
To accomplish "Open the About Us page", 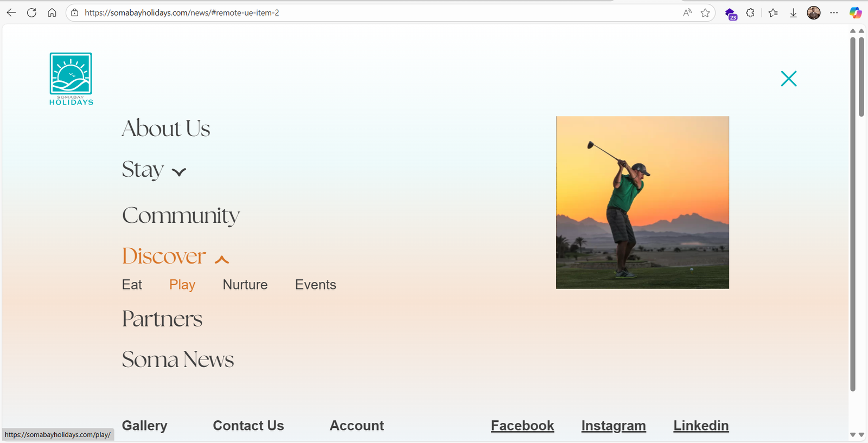I will [x=166, y=129].
